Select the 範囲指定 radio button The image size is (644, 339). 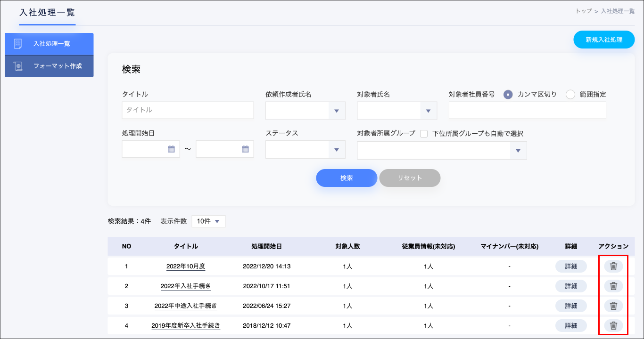(570, 94)
